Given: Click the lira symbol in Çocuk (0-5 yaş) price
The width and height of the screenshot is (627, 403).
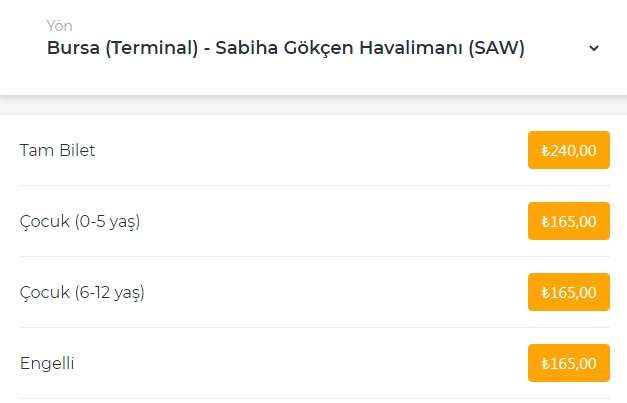Looking at the screenshot, I should [x=545, y=222].
